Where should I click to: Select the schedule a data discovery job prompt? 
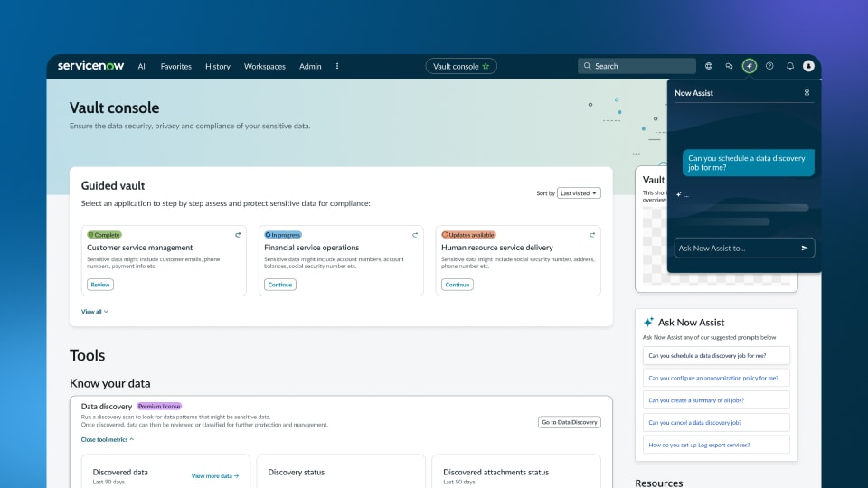[x=716, y=356]
